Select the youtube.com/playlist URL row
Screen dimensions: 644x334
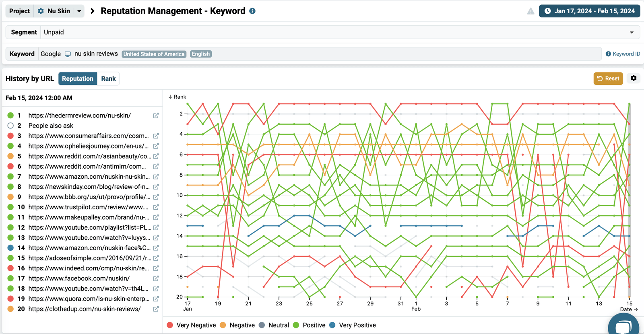pyautogui.click(x=83, y=227)
